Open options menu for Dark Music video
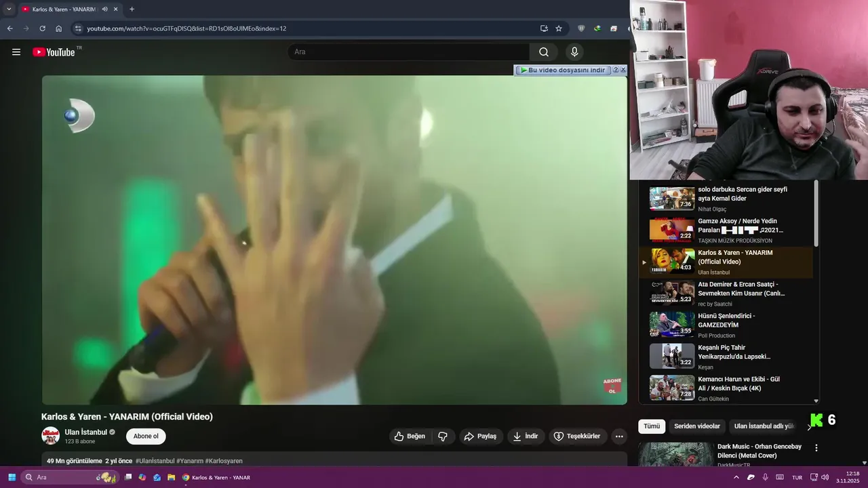Screen dimensions: 868x488 816,448
